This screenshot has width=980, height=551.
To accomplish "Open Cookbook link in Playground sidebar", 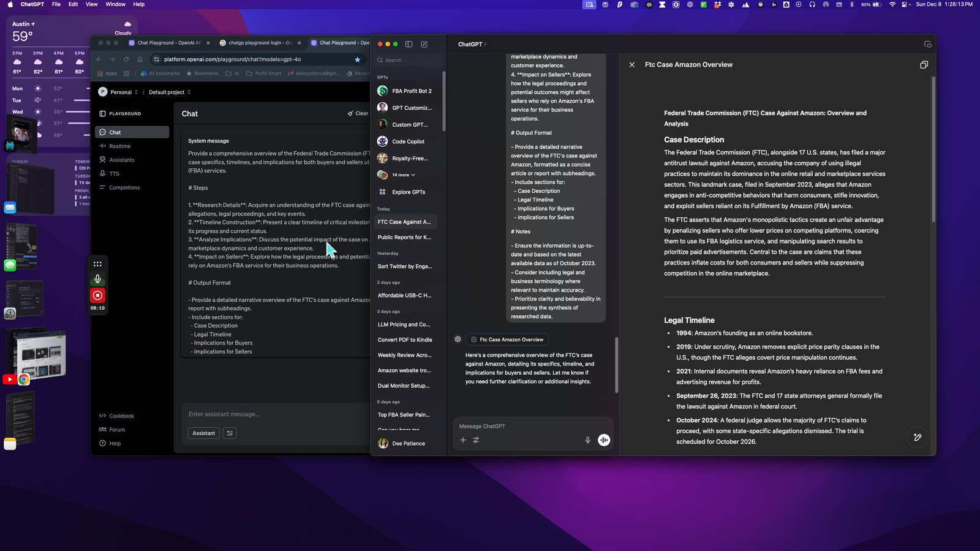I will pos(116,416).
